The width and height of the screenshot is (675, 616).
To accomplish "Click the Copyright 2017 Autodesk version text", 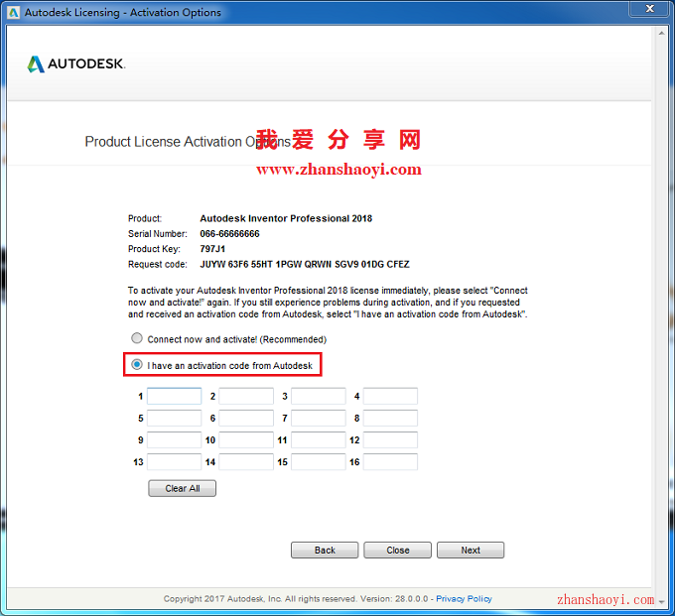I will tap(296, 599).
